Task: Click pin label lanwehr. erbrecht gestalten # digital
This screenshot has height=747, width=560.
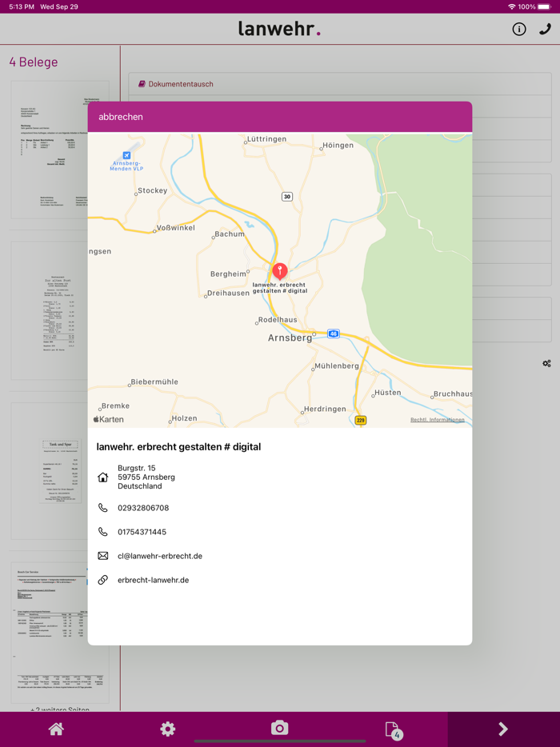Action: (x=280, y=288)
